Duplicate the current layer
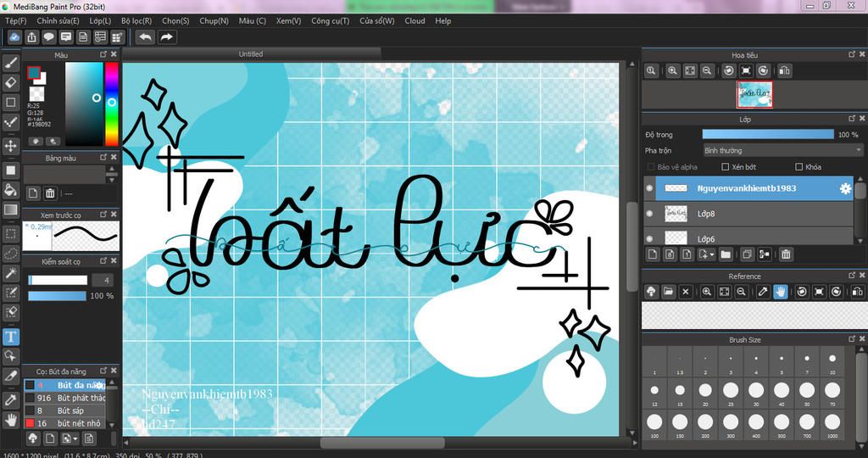868x458 pixels. pos(748,254)
